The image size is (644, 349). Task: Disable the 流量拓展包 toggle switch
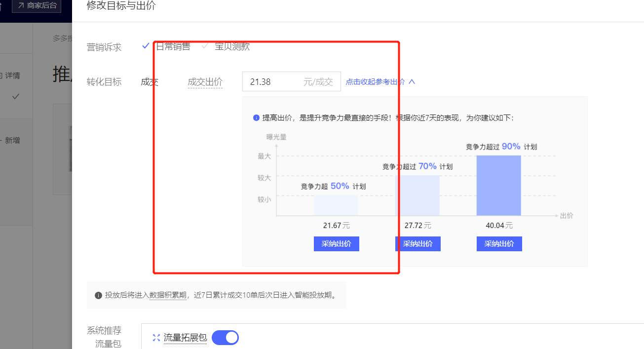(x=225, y=338)
